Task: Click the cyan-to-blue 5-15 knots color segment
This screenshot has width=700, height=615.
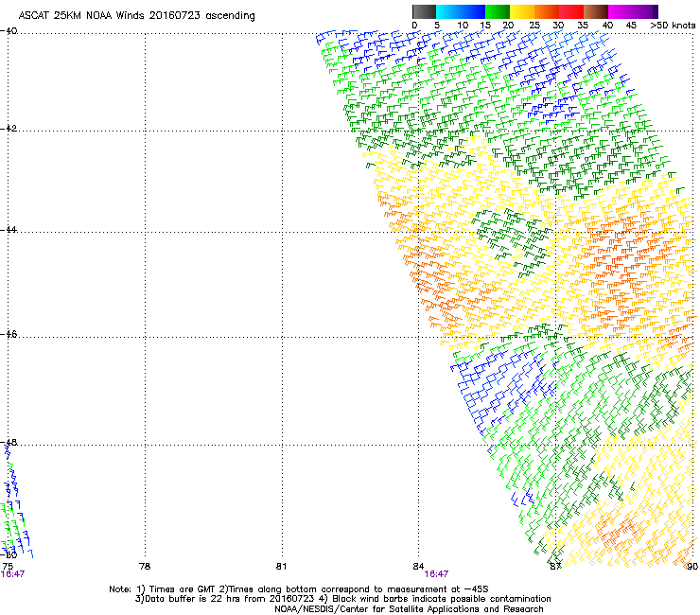Action: click(461, 11)
